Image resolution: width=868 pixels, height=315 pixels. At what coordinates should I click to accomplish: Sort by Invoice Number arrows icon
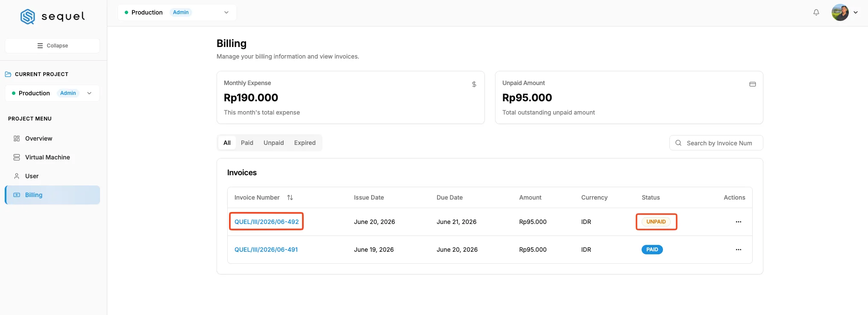tap(290, 197)
